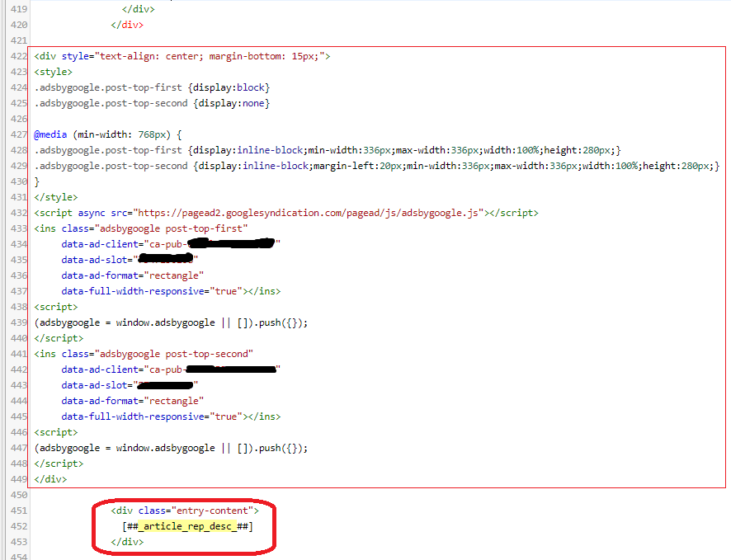Screen dimensions: 731x560
Task: Click the post-top-first display:block rule
Action: [x=152, y=87]
